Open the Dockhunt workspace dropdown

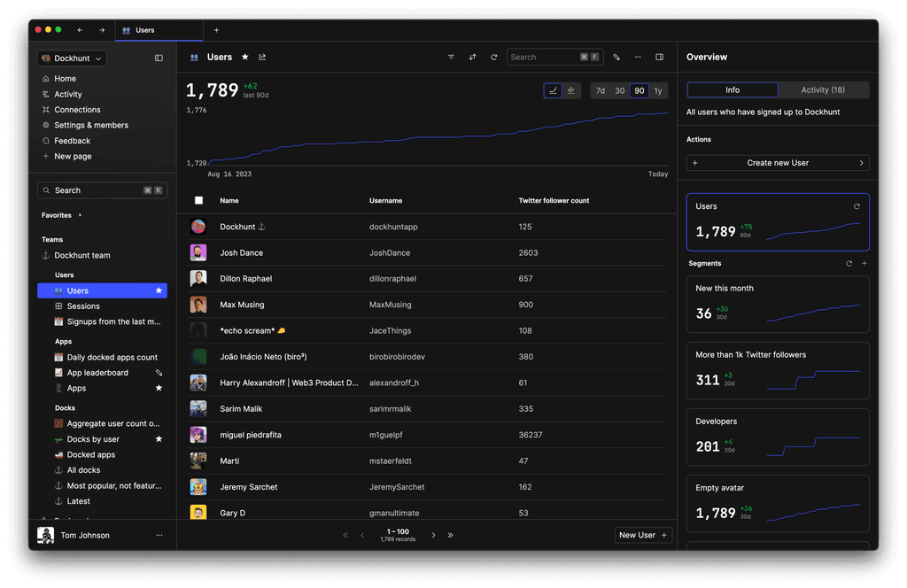(x=73, y=58)
